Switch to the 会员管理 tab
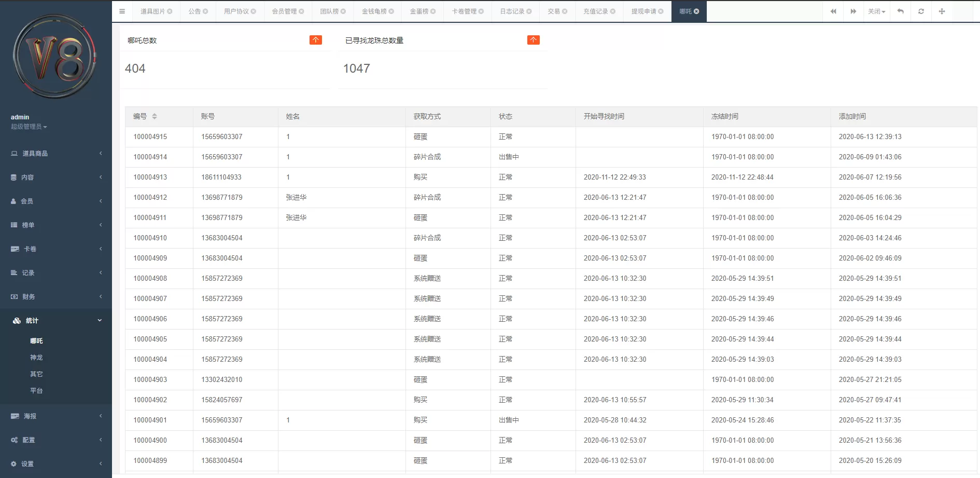The width and height of the screenshot is (980, 478). 284,11
